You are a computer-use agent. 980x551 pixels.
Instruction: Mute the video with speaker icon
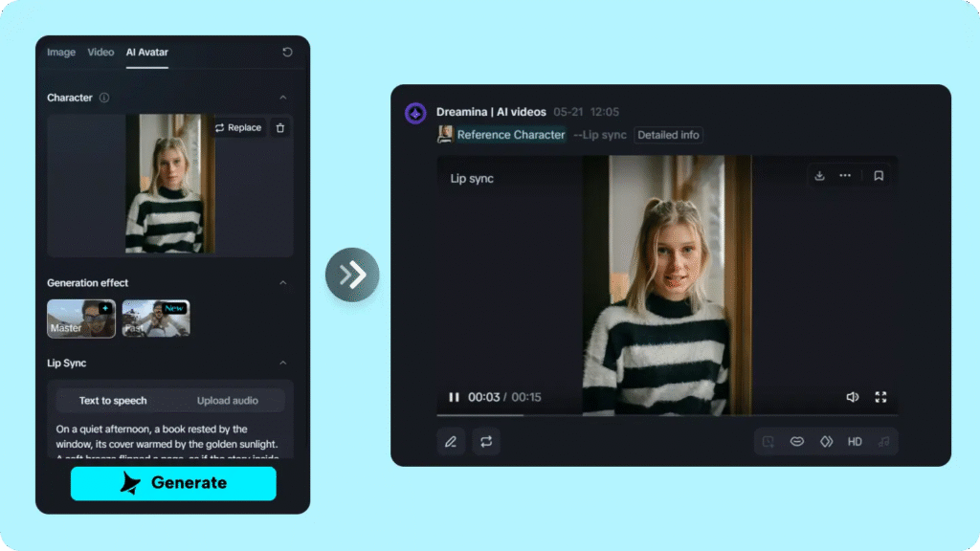click(x=853, y=397)
